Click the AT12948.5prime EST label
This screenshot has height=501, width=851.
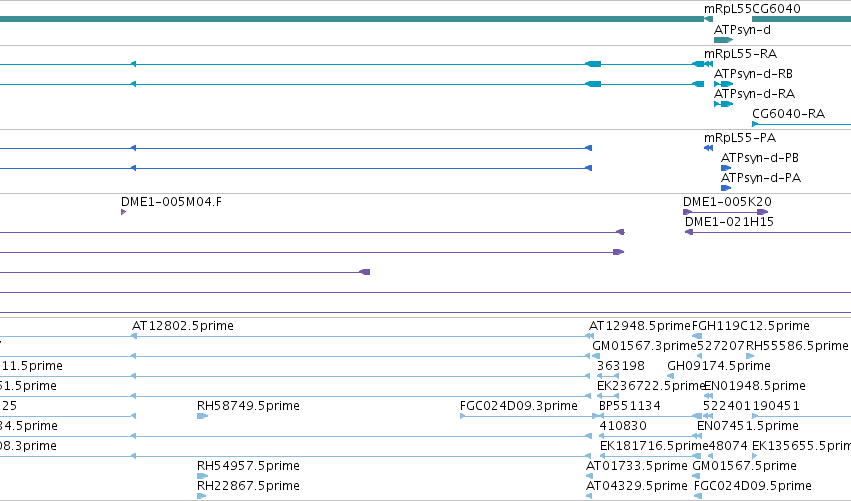tap(639, 326)
